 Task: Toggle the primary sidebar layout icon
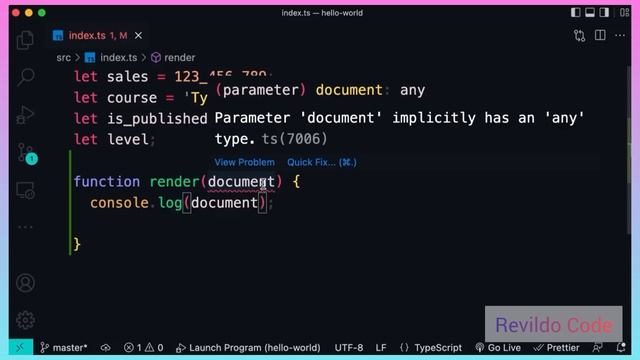576,13
